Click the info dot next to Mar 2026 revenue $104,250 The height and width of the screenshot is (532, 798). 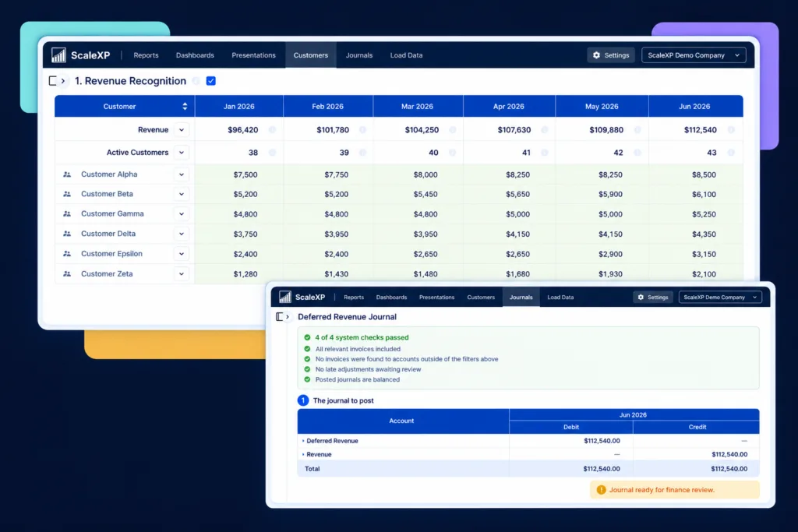tap(453, 130)
